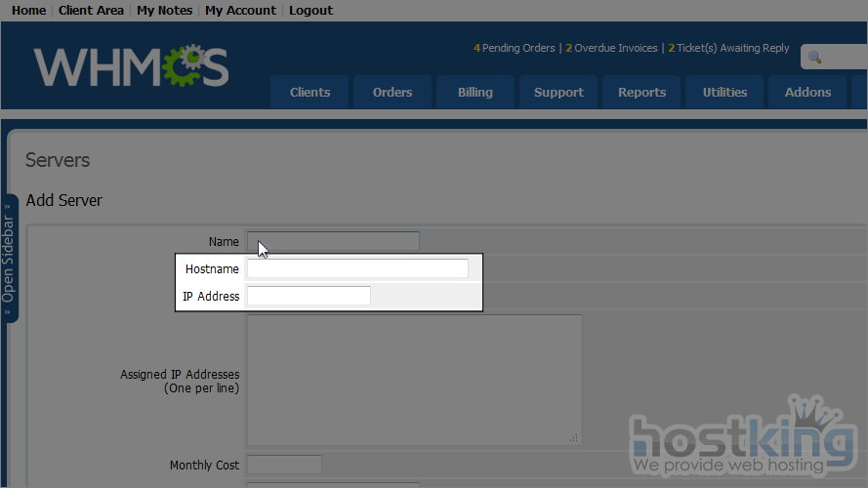
Task: Click the WHMCS logo
Action: 132,66
